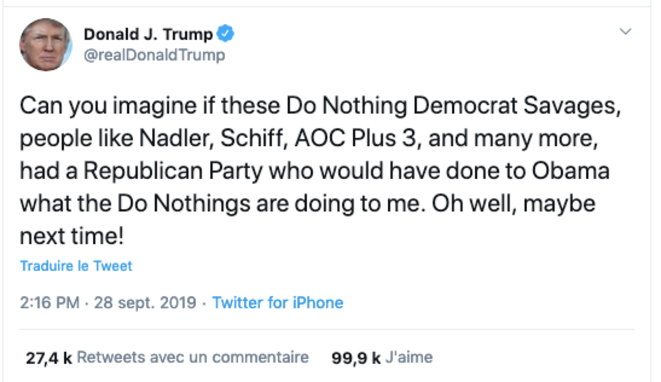Show the J'aime likes list
661x382 pixels.
[409, 357]
